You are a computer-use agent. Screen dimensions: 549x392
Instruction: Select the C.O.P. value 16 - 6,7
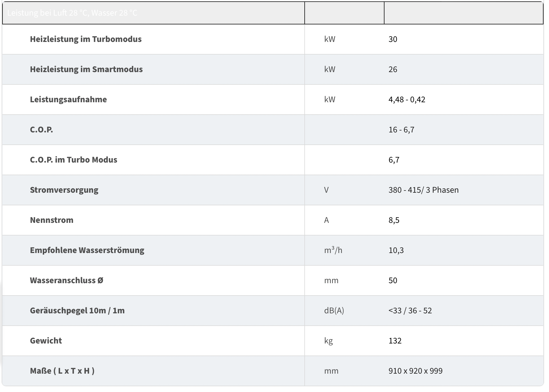(x=401, y=130)
